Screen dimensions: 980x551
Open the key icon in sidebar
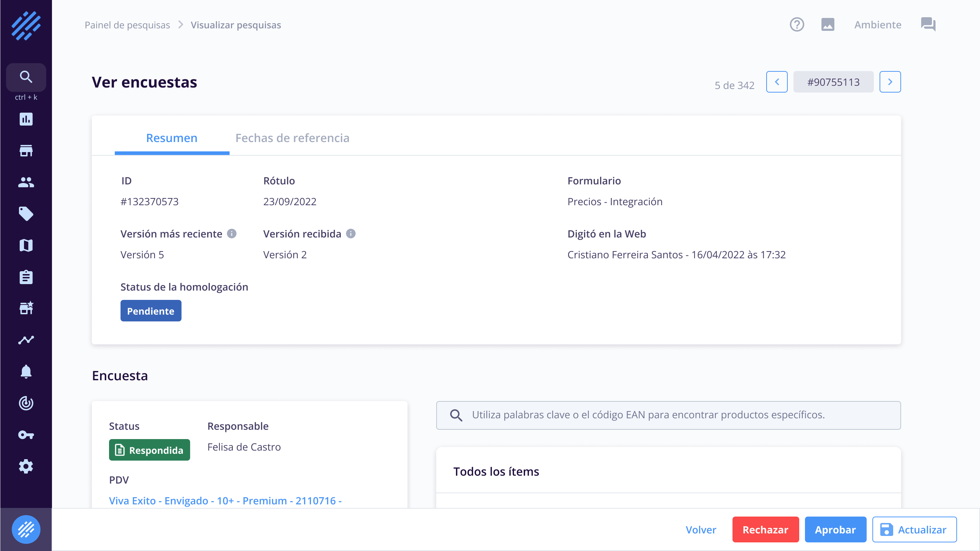[x=26, y=434]
